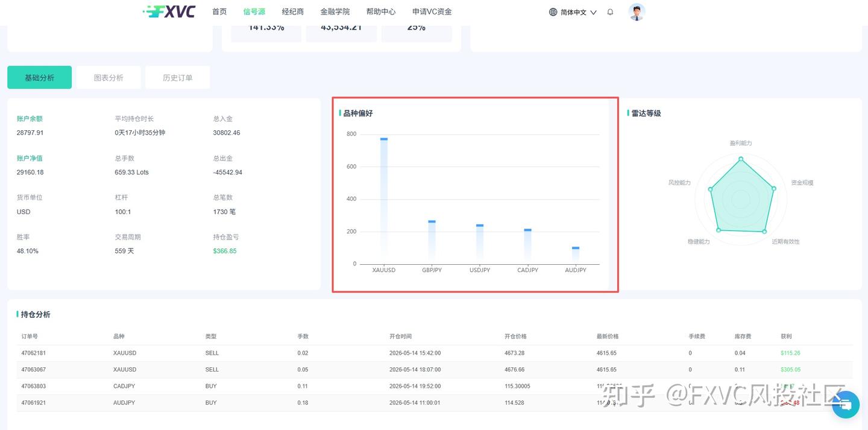
Task: Click the 订单号 column header
Action: [x=30, y=336]
